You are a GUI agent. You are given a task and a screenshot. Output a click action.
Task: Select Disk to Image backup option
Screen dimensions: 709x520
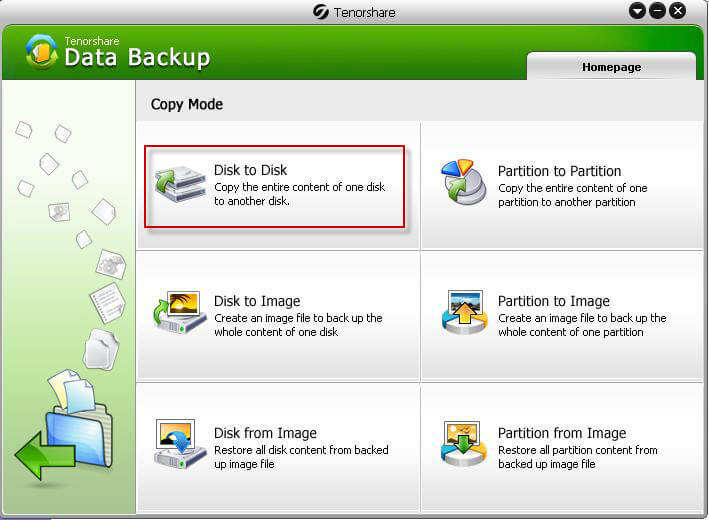click(257, 301)
